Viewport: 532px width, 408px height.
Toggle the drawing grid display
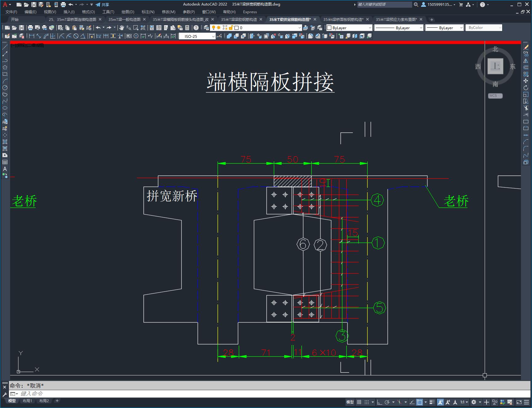coord(359,402)
